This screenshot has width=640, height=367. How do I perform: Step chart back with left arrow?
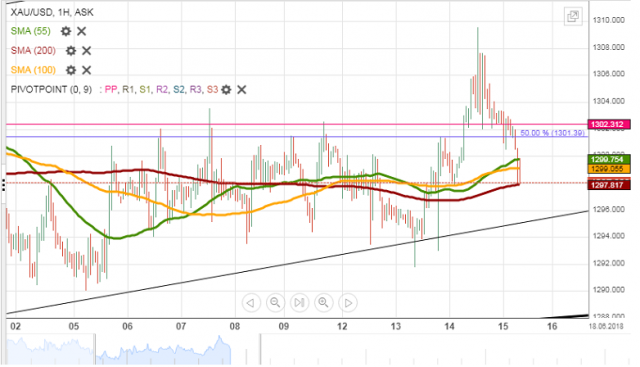pyautogui.click(x=251, y=303)
